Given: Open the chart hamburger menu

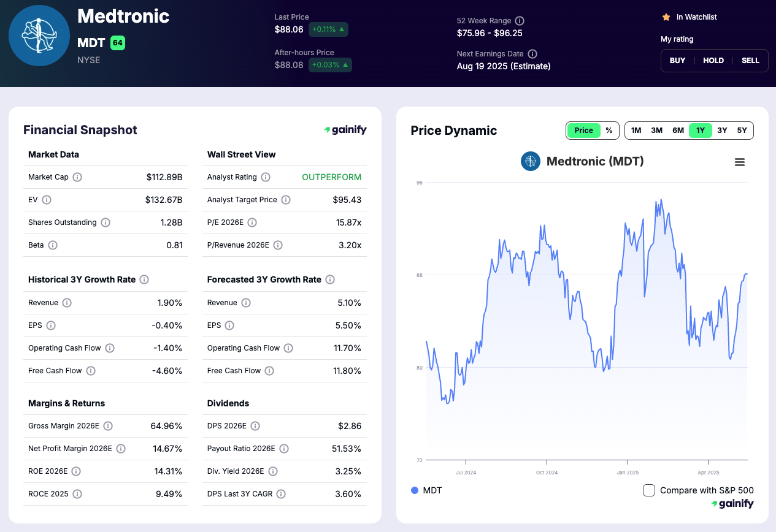Looking at the screenshot, I should [740, 162].
